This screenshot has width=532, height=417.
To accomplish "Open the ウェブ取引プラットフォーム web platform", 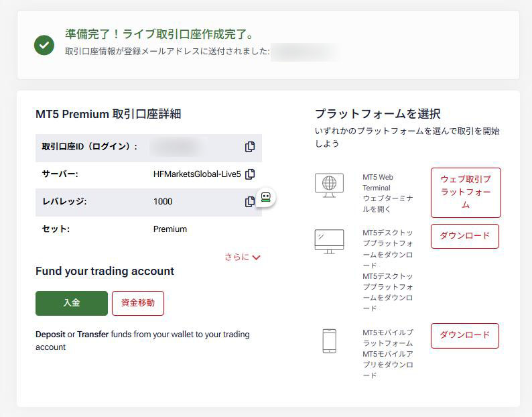I will tap(465, 192).
